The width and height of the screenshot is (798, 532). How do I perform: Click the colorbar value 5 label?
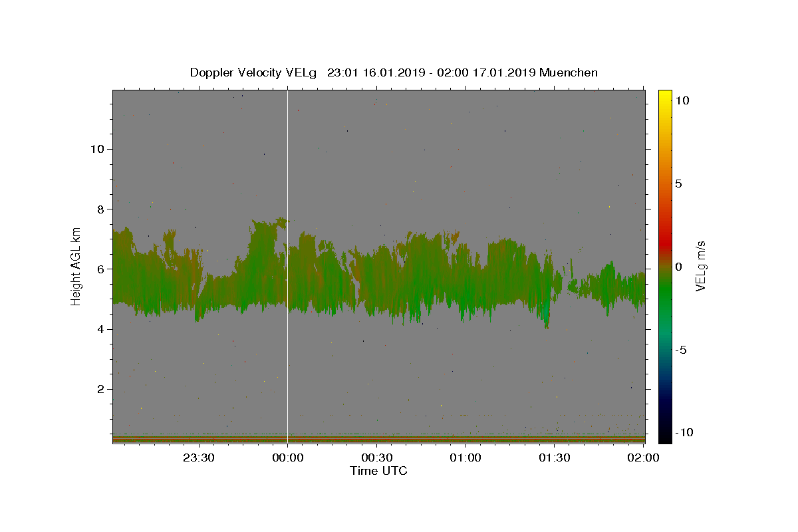(678, 184)
